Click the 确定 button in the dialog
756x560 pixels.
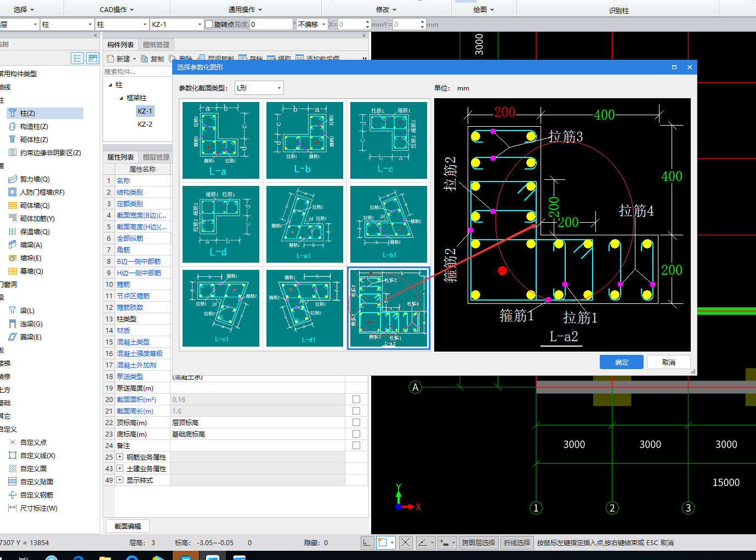click(x=621, y=363)
